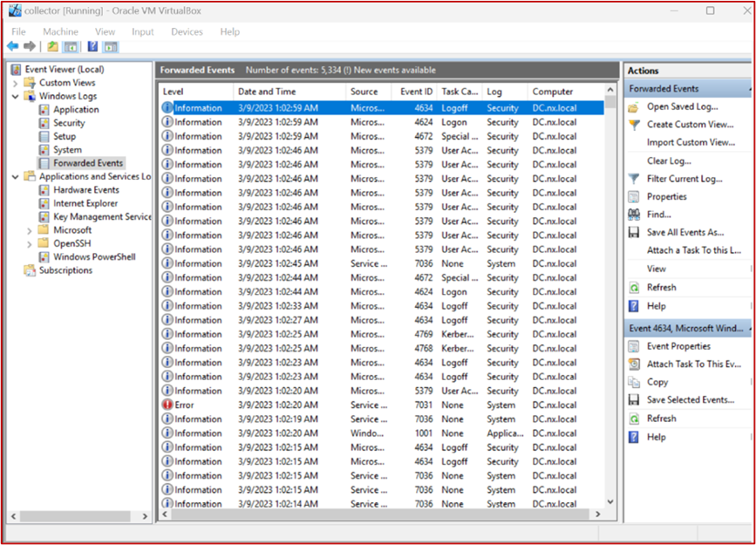756x545 pixels.
Task: Select the Error event 7031 row
Action: 381,405
